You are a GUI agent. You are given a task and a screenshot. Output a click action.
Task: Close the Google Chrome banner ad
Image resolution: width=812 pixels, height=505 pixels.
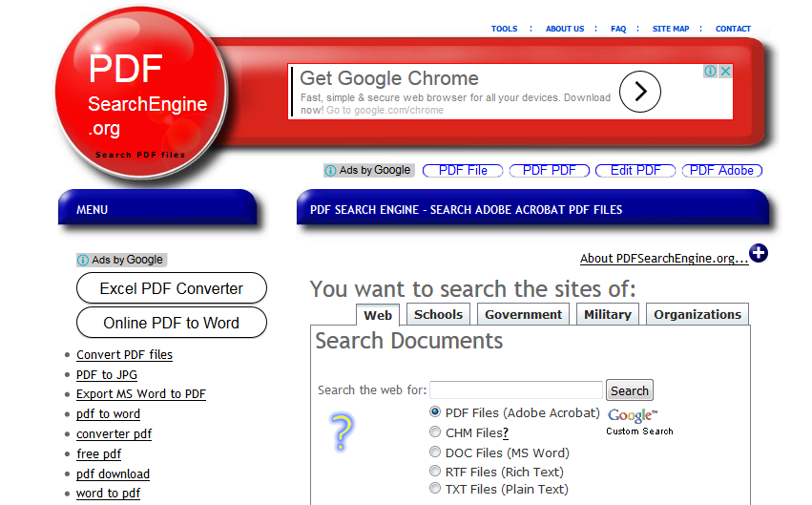(725, 71)
